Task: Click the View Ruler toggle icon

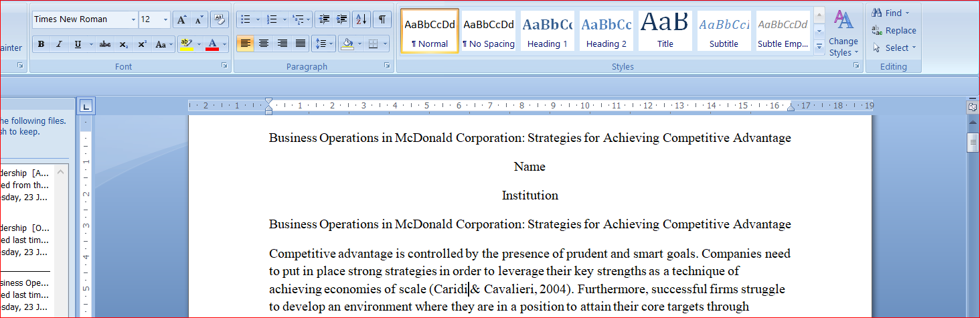Action: tap(973, 106)
